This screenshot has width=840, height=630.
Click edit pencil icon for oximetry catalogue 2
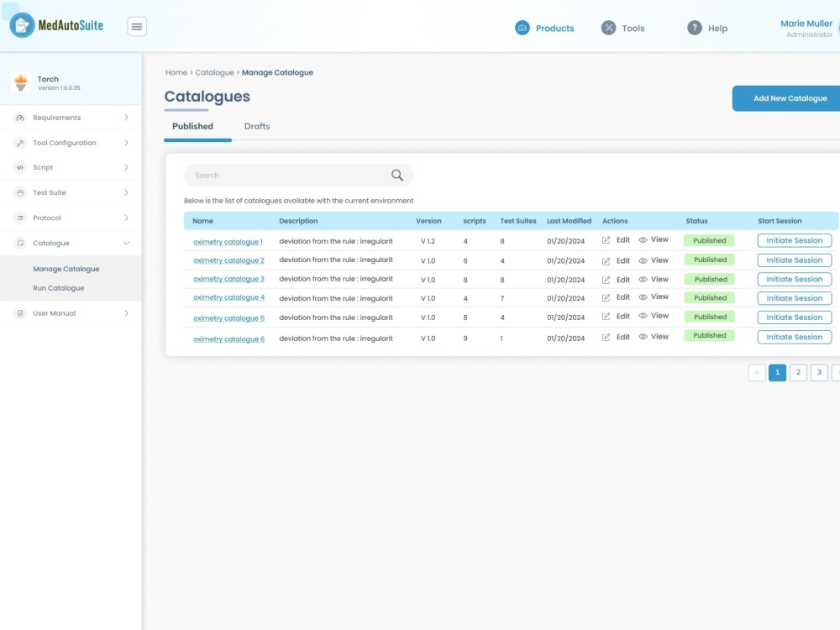[606, 261]
